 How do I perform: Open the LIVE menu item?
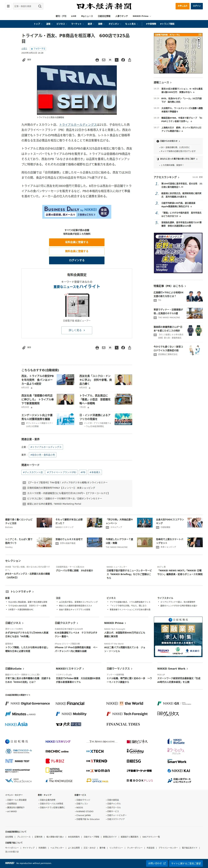coord(74,16)
